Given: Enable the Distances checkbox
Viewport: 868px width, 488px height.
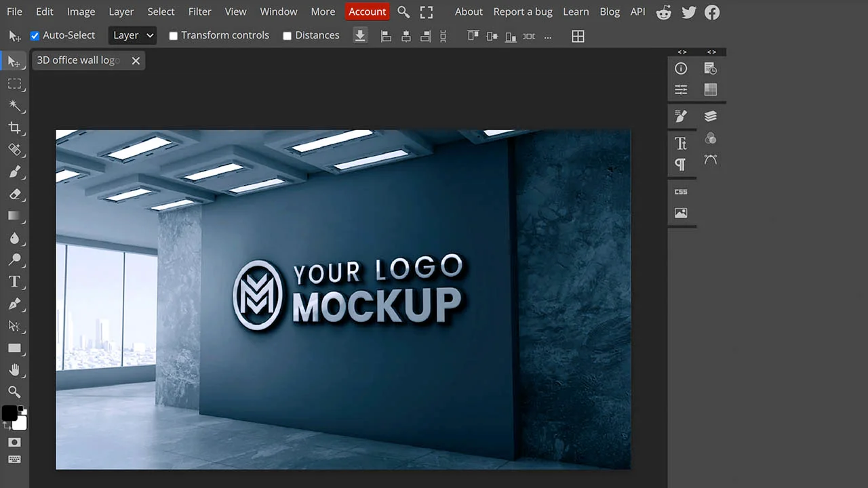Looking at the screenshot, I should click(x=288, y=36).
